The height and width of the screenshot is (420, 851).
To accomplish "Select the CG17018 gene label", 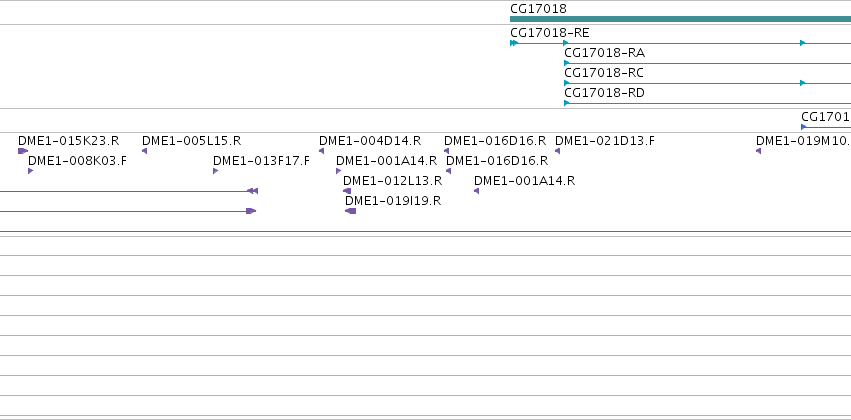I will 538,9.
